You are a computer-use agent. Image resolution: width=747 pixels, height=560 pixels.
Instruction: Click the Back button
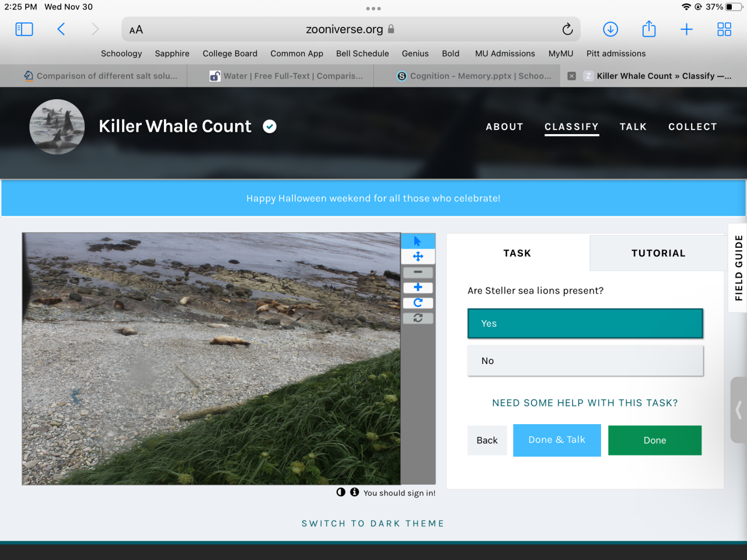pos(487,440)
